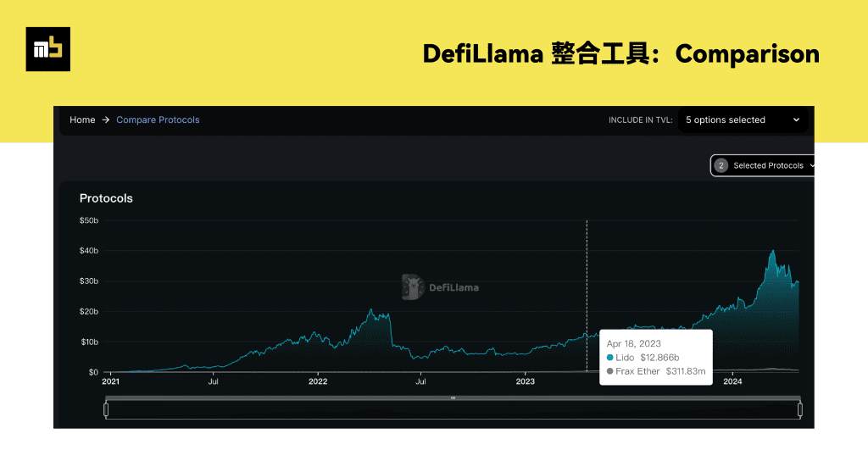Click the 'INCLUDE IN TVL:' label
Screen dimensions: 868x456
pos(641,120)
